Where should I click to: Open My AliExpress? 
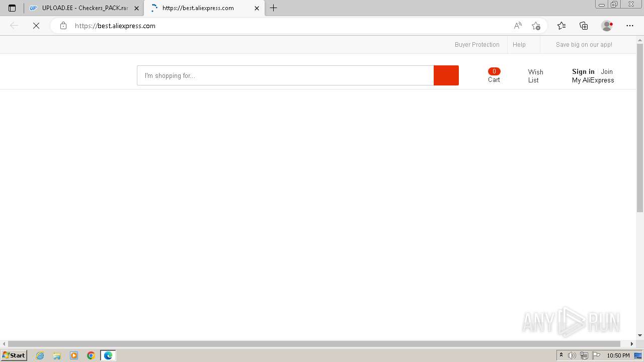coord(593,80)
